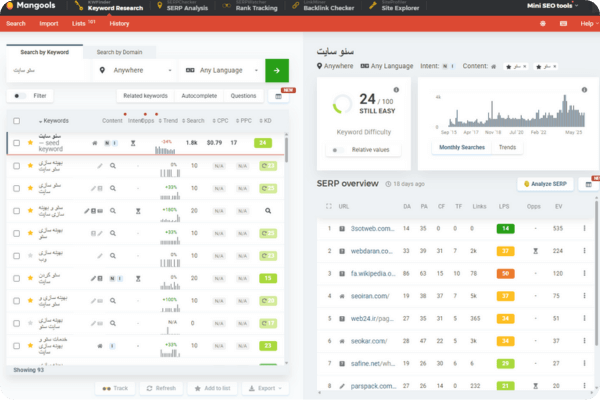The width and height of the screenshot is (600, 400).
Task: Click the Analyze SERP button
Action: [545, 184]
